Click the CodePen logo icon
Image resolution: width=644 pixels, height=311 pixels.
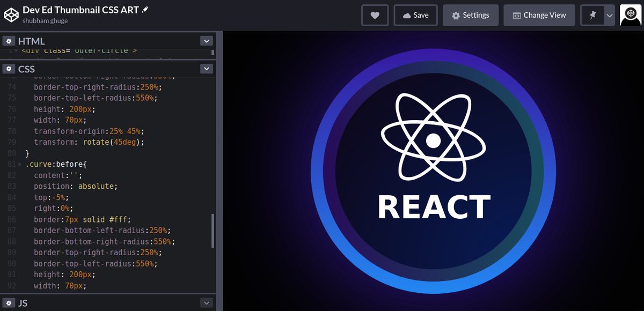click(x=12, y=15)
